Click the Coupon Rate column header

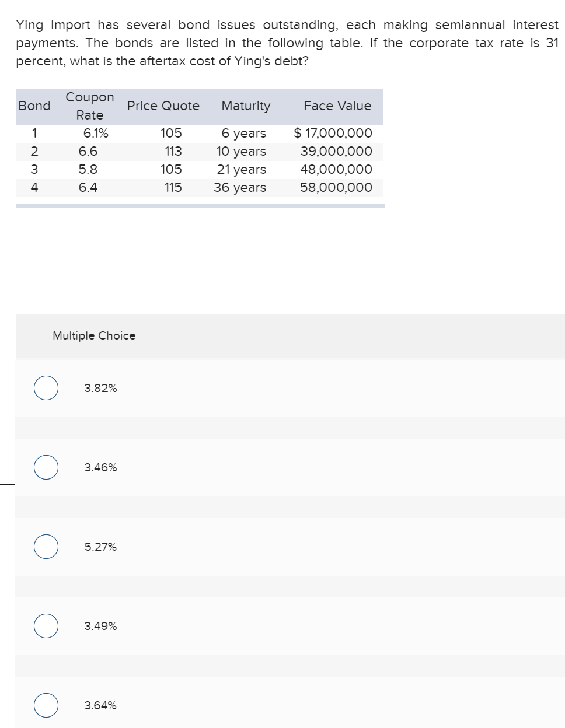pyautogui.click(x=89, y=106)
